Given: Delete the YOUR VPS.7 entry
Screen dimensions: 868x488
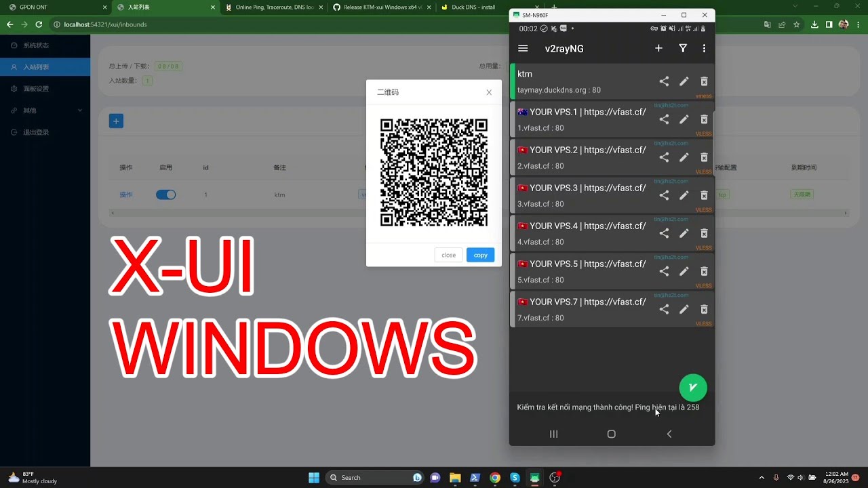Looking at the screenshot, I should (x=704, y=309).
